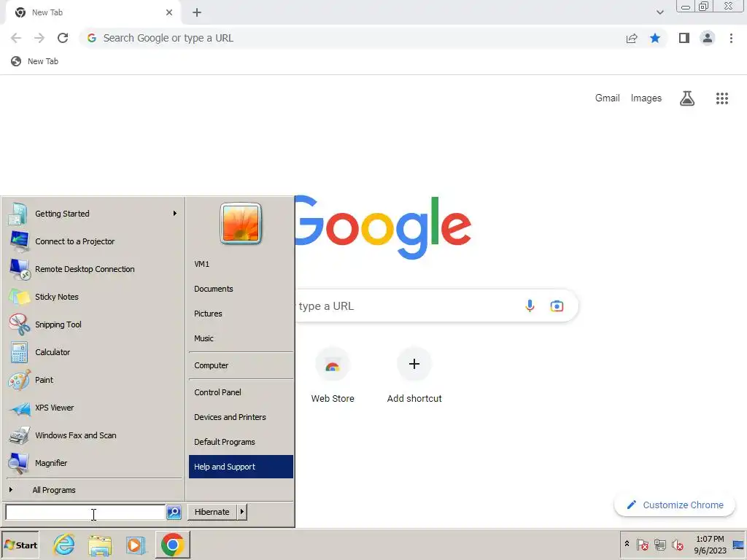Click the network tray icon

click(x=659, y=544)
